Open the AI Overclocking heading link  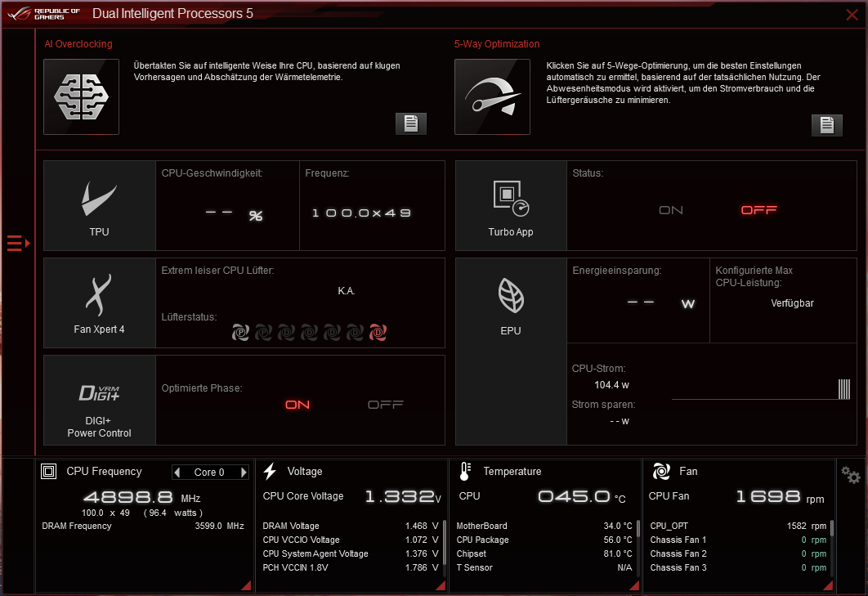pyautogui.click(x=78, y=44)
